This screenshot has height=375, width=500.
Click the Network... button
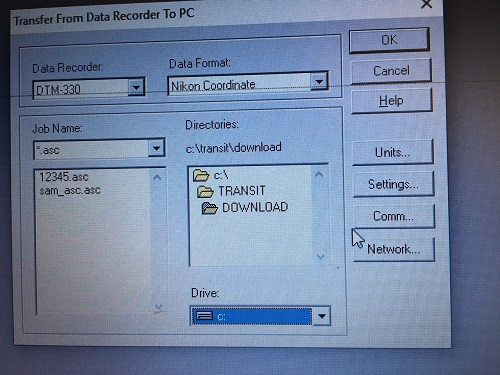point(394,249)
